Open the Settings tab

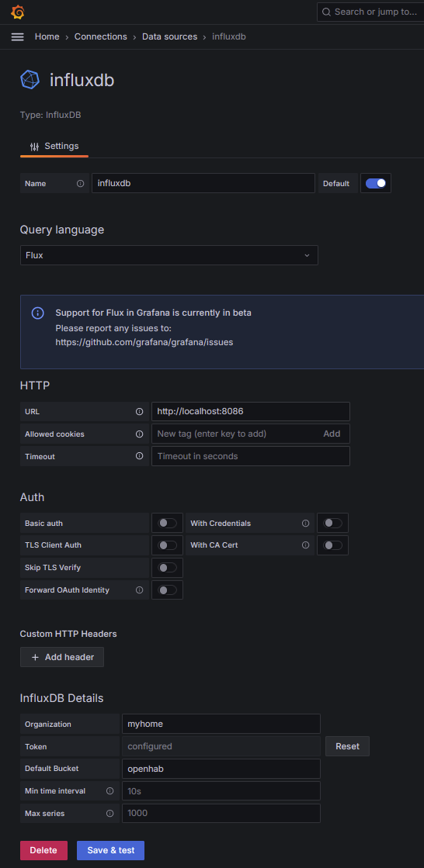pos(54,146)
